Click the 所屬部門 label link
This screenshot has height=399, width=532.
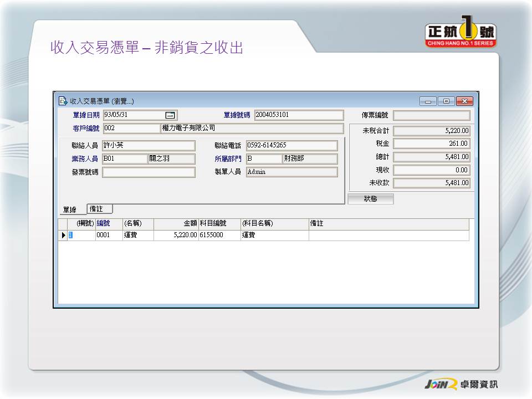(228, 159)
